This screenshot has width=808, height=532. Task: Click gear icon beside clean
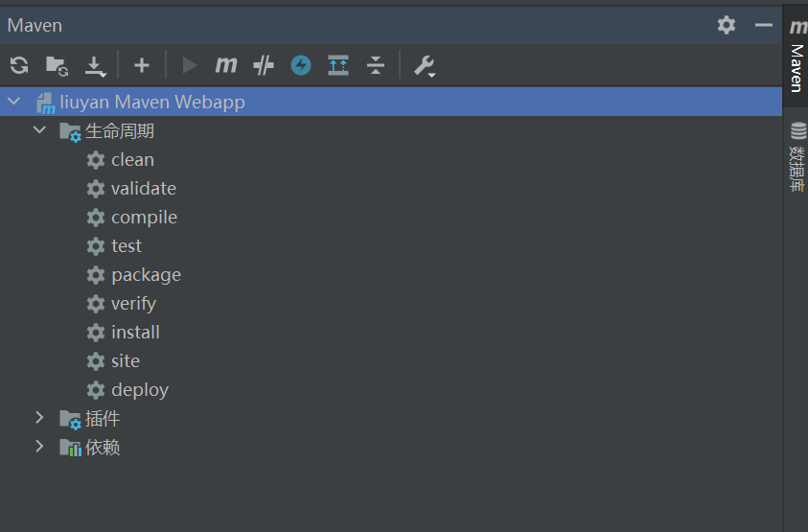[96, 160]
